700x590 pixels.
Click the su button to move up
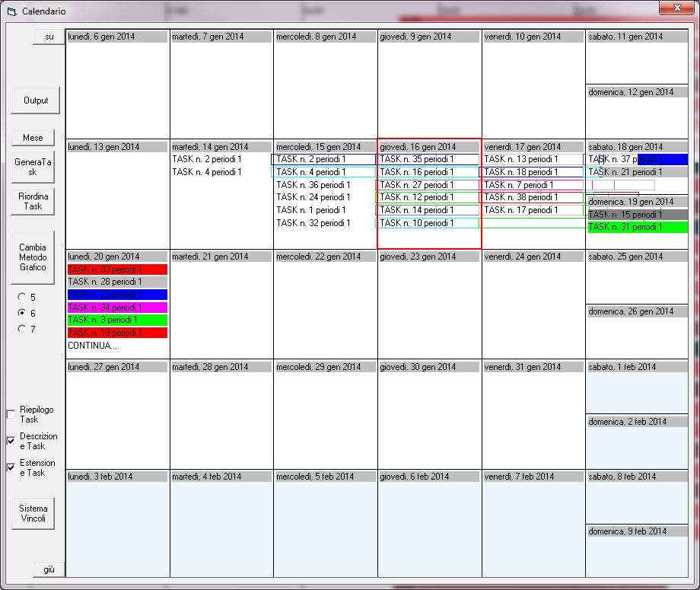click(49, 37)
